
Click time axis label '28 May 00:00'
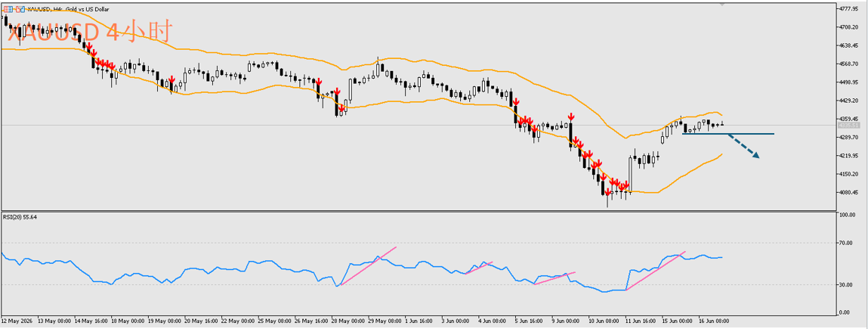(x=348, y=321)
